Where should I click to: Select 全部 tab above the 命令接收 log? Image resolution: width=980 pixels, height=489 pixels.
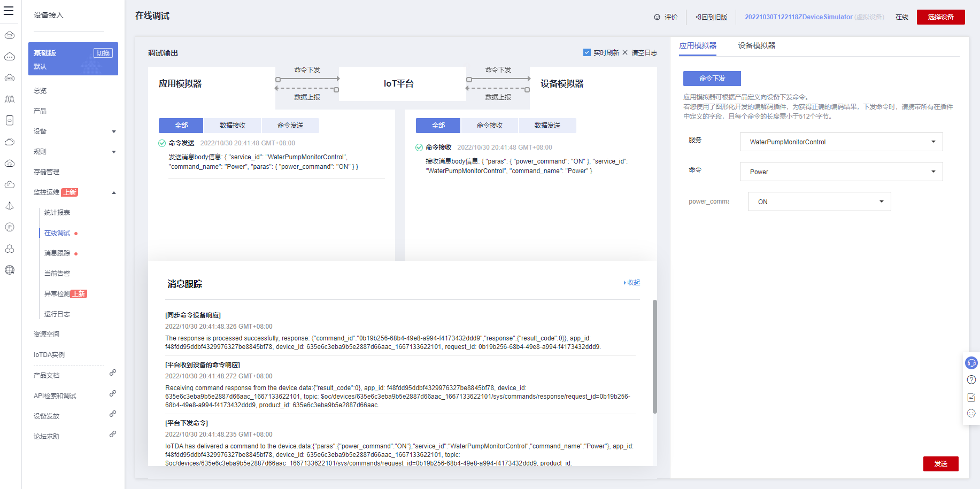point(438,126)
